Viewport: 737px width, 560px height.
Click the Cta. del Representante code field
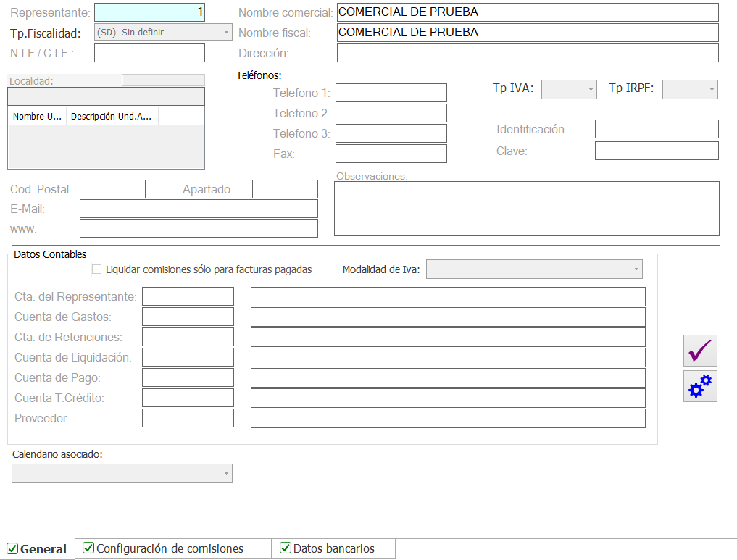[188, 296]
